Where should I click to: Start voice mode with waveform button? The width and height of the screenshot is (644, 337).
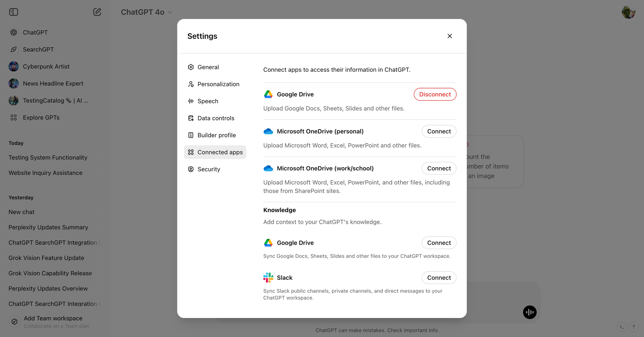tap(530, 312)
